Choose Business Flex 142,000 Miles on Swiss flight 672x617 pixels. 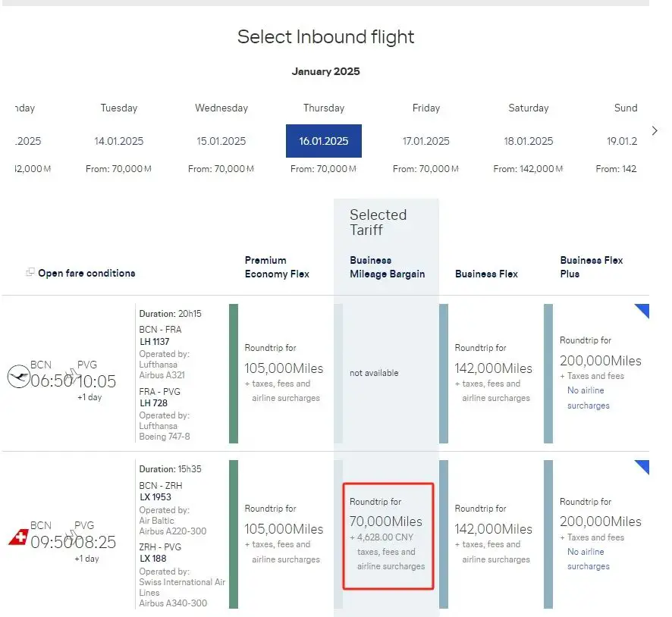coord(491,534)
